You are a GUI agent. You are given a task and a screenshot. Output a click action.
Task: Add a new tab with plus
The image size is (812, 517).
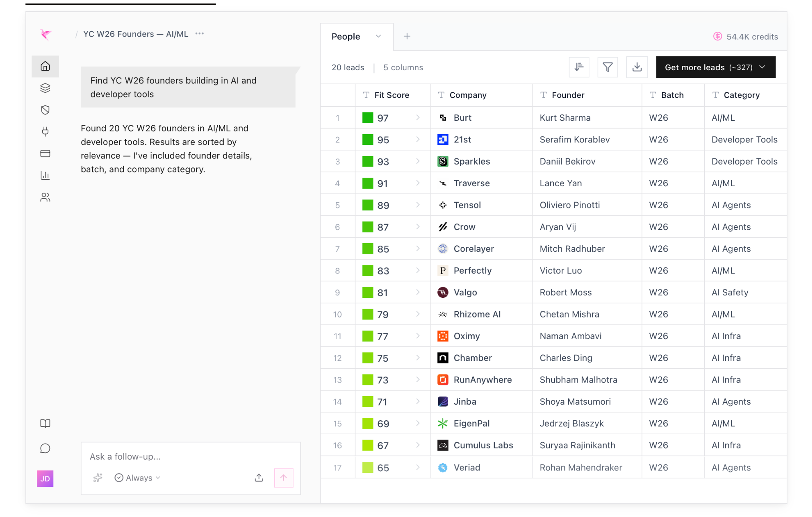(x=407, y=37)
